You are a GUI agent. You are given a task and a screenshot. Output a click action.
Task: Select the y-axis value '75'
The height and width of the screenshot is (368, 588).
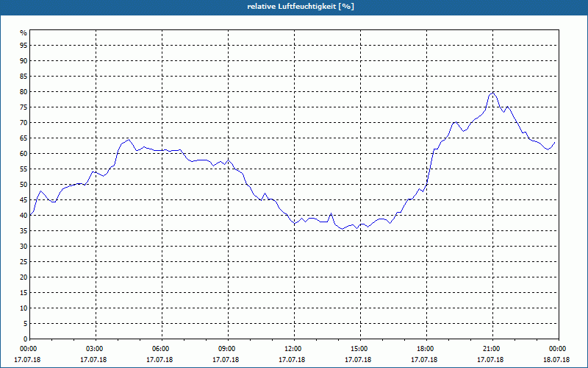(24, 107)
